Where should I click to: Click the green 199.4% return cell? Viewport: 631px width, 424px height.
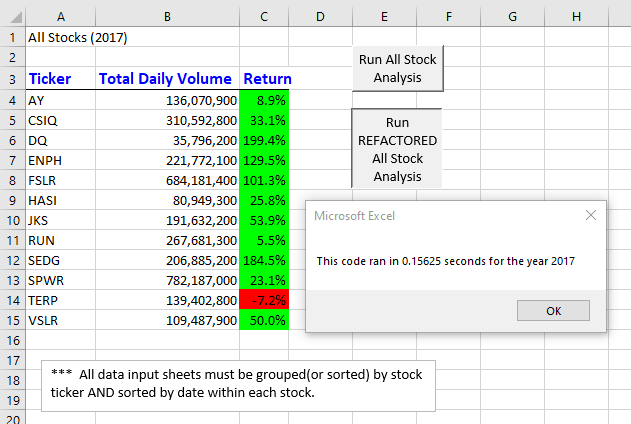point(264,140)
